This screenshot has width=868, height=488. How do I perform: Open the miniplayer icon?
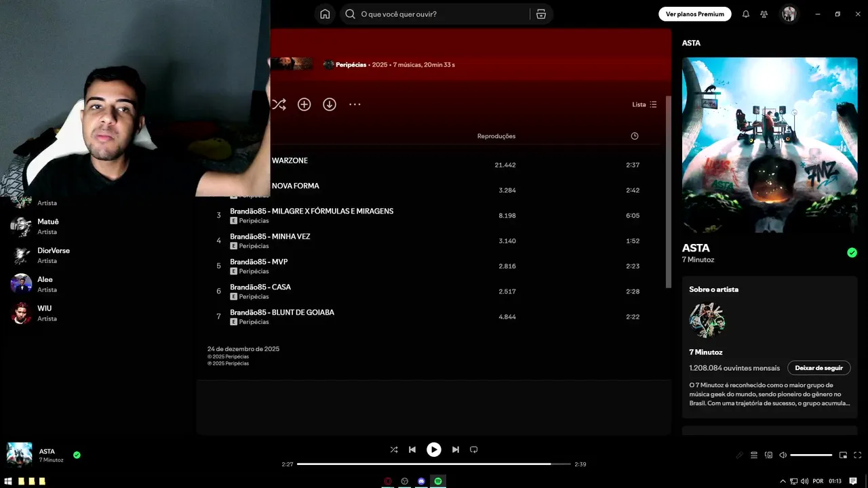843,455
